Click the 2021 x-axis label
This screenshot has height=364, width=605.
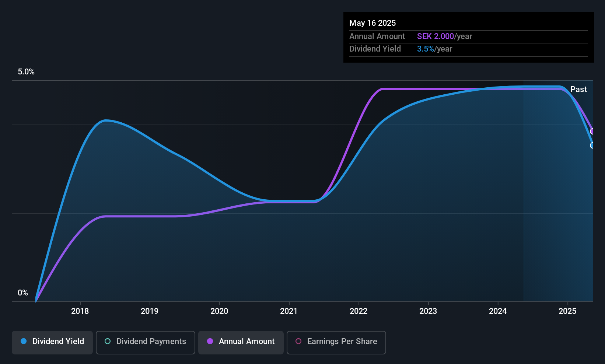pos(289,311)
